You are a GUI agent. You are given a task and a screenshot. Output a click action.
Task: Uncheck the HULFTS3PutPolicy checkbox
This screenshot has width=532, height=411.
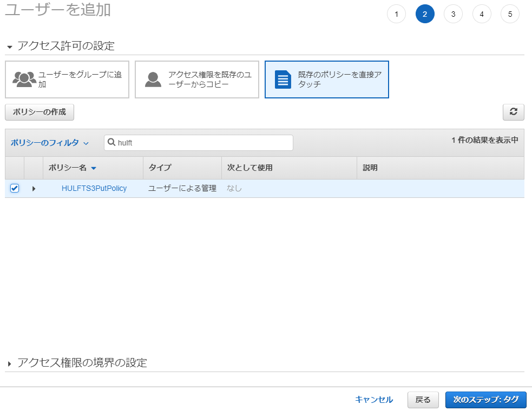14,188
